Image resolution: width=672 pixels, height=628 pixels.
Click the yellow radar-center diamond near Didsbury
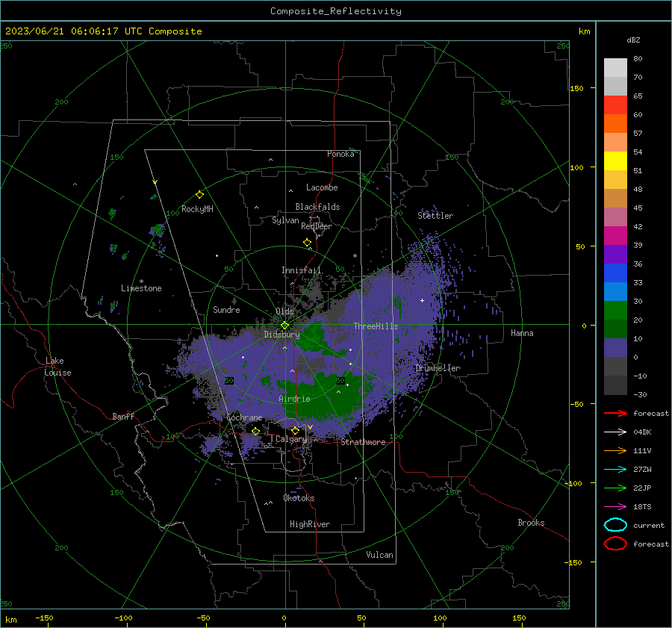click(x=284, y=326)
